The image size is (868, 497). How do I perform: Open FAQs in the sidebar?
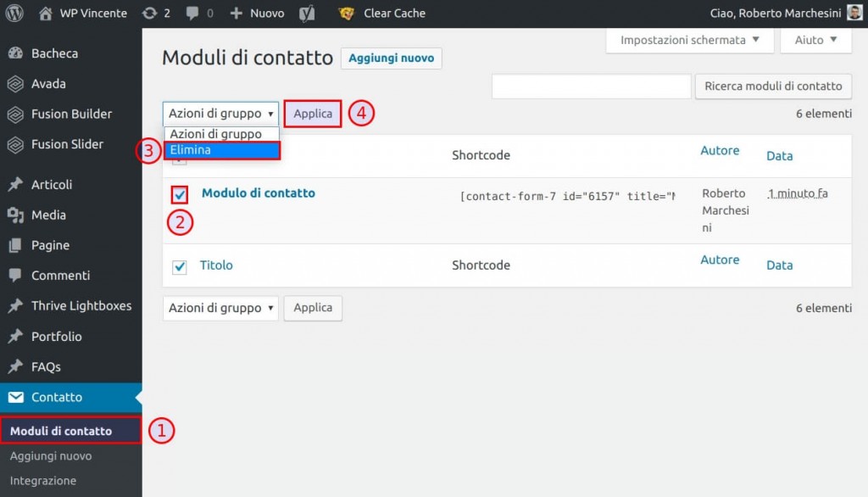tap(46, 366)
